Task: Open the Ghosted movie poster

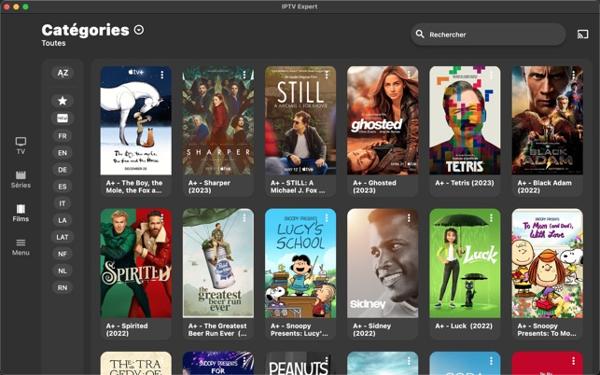Action: tap(383, 120)
